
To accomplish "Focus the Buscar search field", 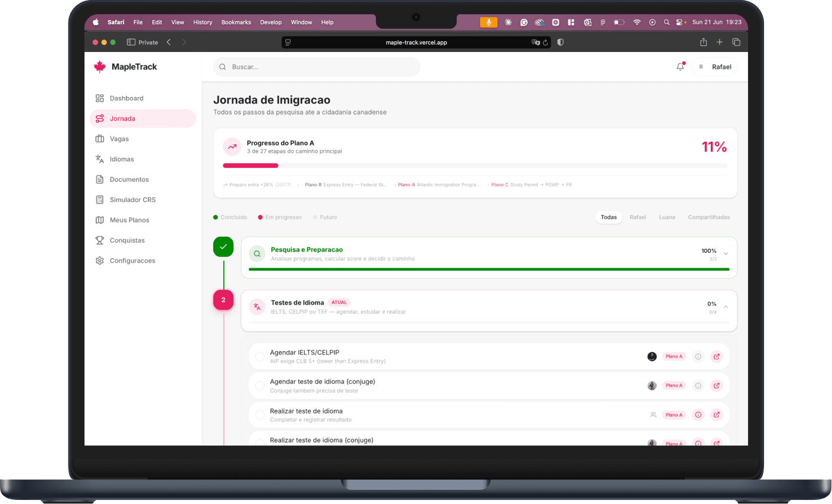I will pos(316,67).
